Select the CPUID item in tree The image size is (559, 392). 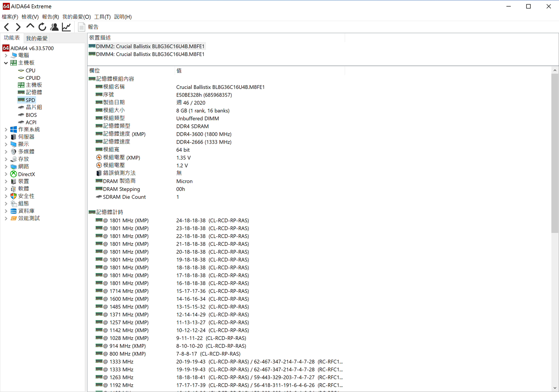tap(33, 78)
